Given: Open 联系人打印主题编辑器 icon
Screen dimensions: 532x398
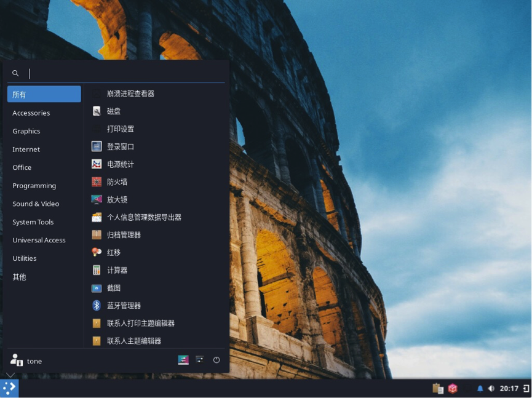Looking at the screenshot, I should pos(97,323).
